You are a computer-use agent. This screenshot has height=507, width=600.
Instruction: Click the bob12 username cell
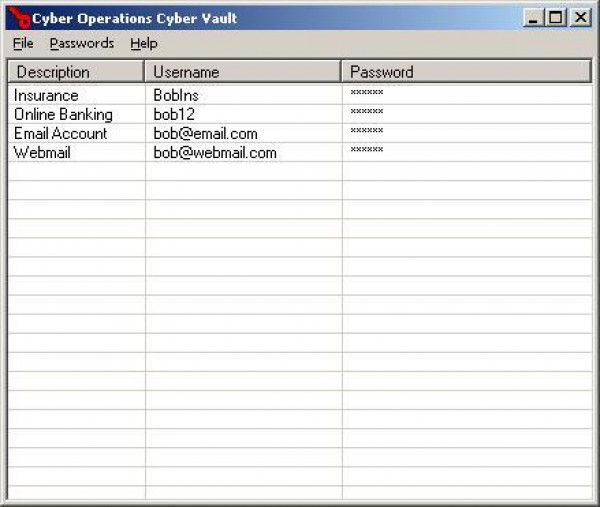pyautogui.click(x=174, y=114)
